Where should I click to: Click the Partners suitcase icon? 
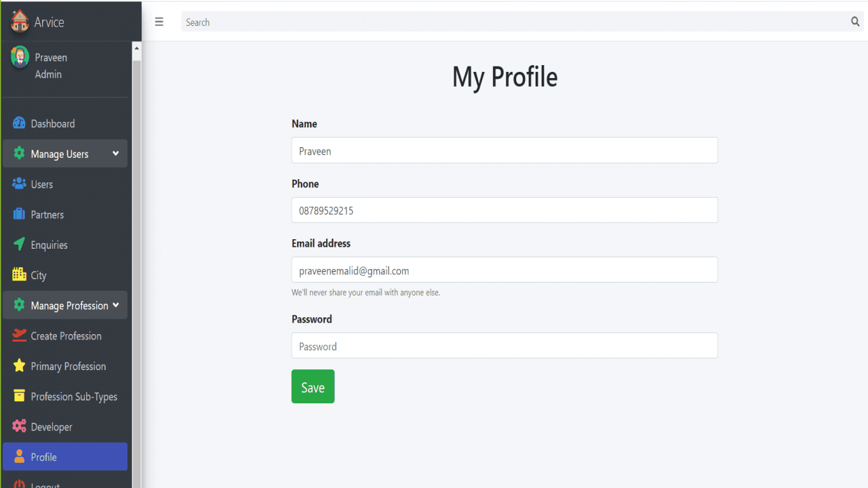pos(19,214)
